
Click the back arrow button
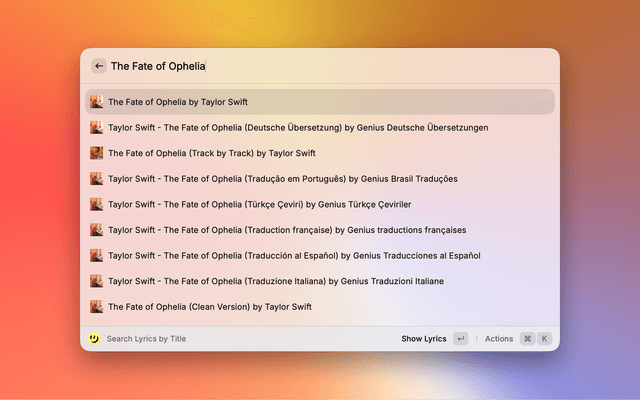point(99,66)
